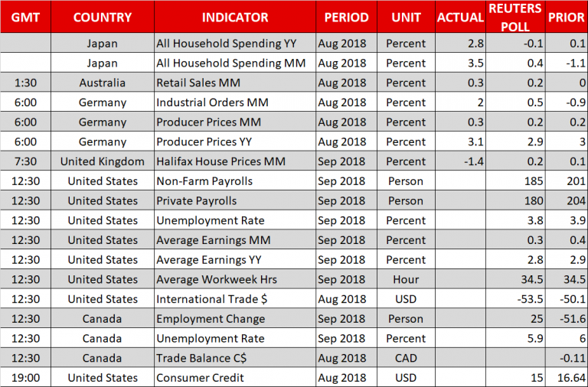The image size is (588, 387).
Task: Select the COUNTRY column header
Action: click(102, 17)
